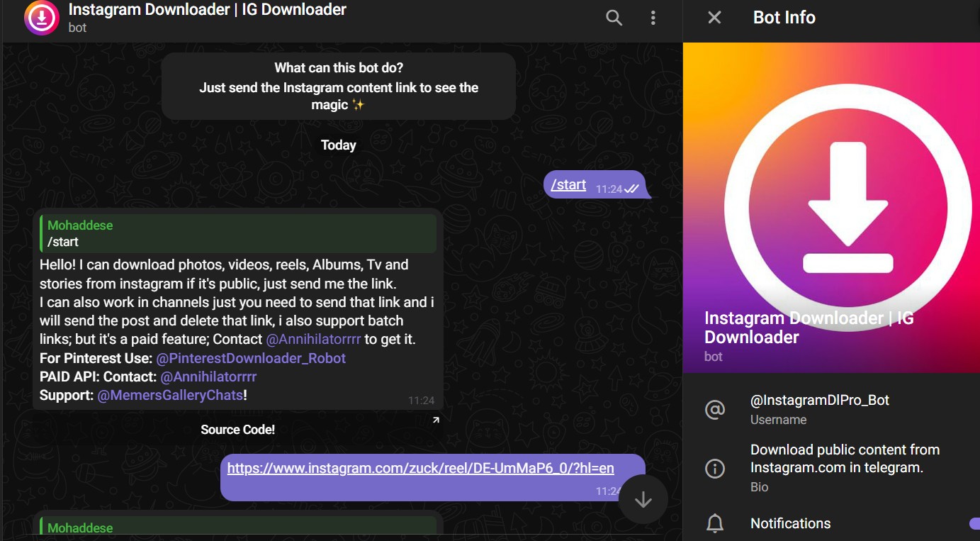The height and width of the screenshot is (541, 980).
Task: Click the @ username icon in Bot Info
Action: click(715, 409)
